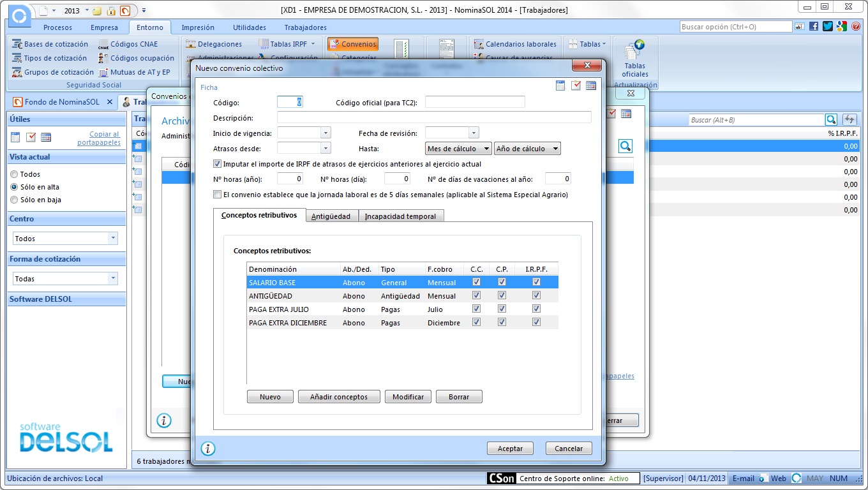The height and width of the screenshot is (490, 868).
Task: Switch to Antigüedad tab in dialog
Action: (331, 216)
